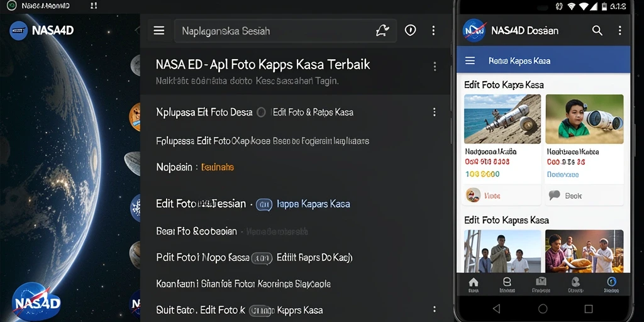644x322 pixels.
Task: Click the Editit Raprs Do Kasj text
Action: [314, 257]
